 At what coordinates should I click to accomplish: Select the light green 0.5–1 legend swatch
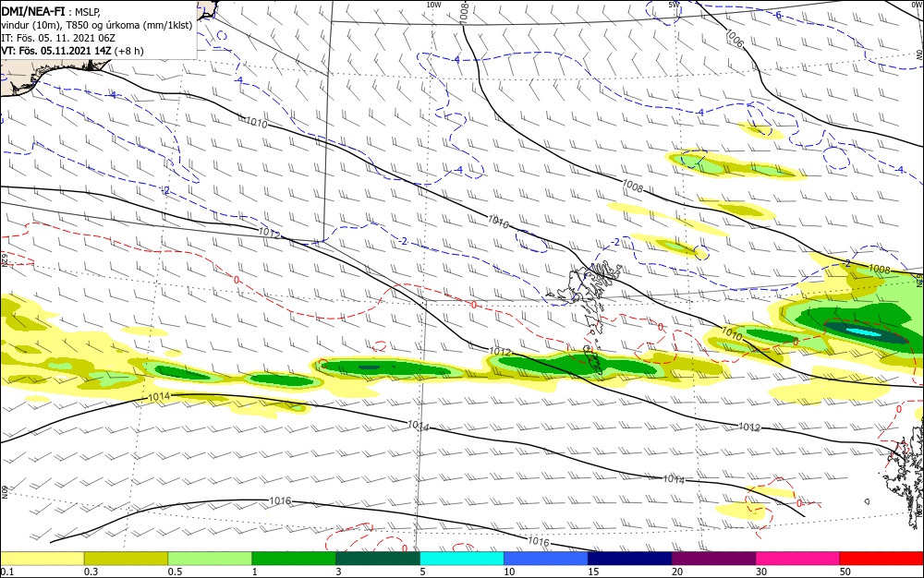click(x=210, y=559)
